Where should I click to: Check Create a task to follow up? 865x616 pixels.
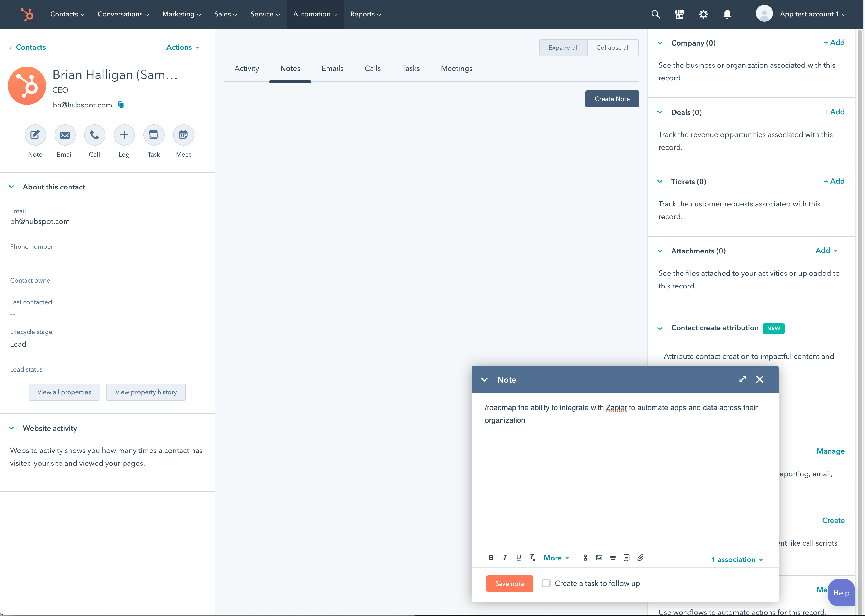546,583
